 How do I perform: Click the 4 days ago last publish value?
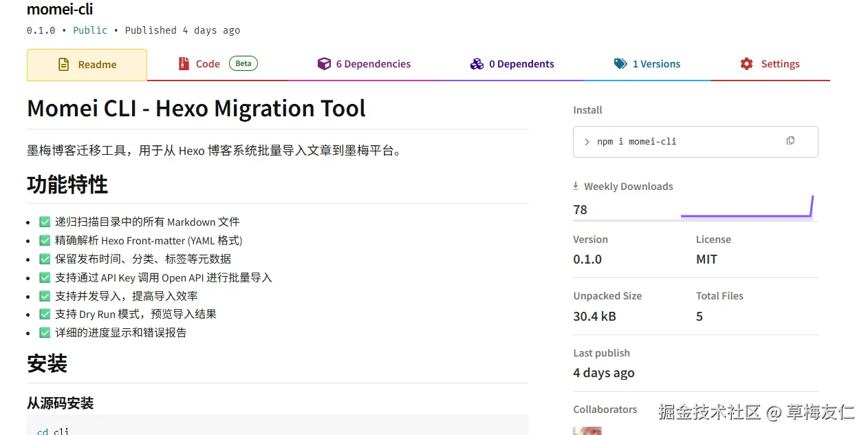point(604,373)
